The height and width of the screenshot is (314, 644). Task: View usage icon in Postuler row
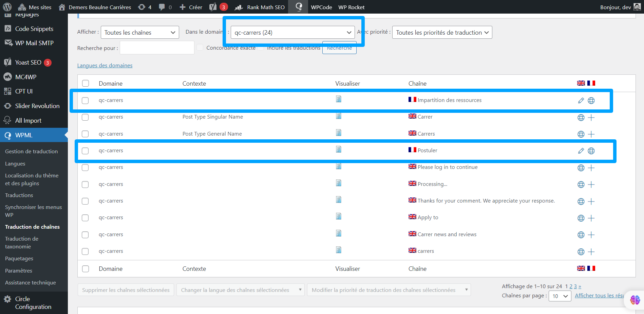pyautogui.click(x=339, y=149)
